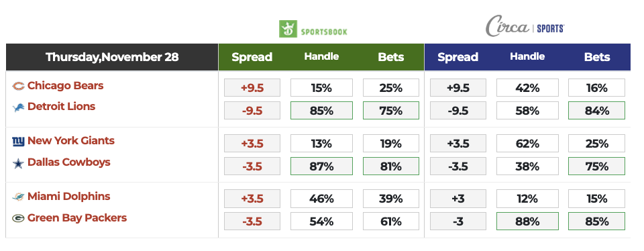This screenshot has width=644, height=251.
Task: Click the Dallas Cowboys star logo
Action: 18,164
